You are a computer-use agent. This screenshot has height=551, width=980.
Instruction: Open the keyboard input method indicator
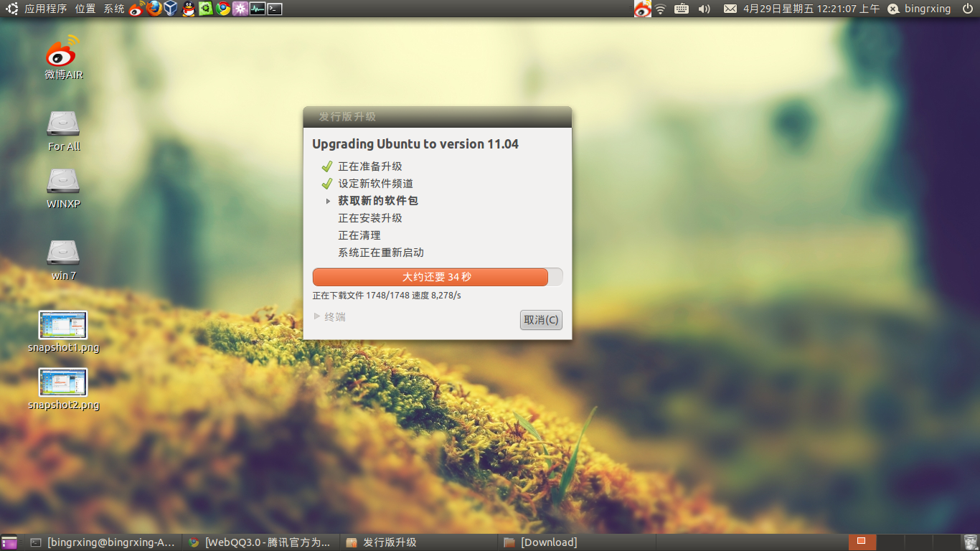tap(680, 9)
